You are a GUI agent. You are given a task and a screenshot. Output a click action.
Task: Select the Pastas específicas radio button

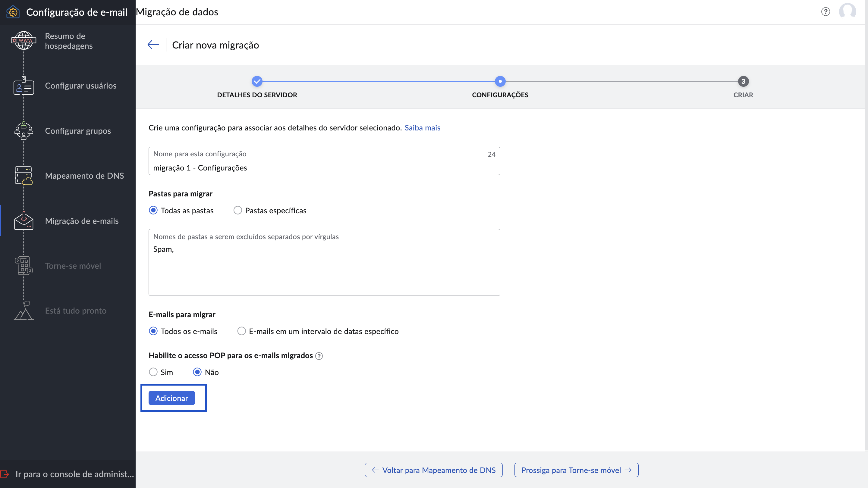click(237, 211)
